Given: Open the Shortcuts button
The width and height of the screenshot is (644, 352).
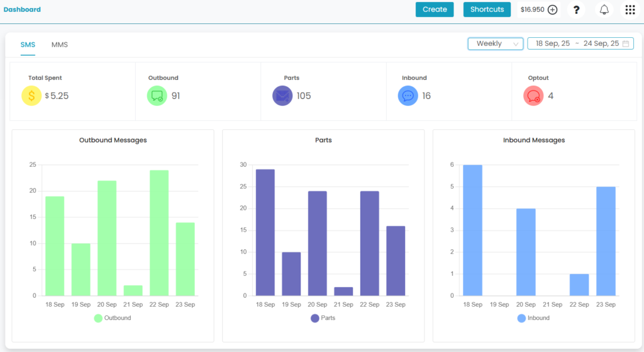Looking at the screenshot, I should [x=487, y=9].
